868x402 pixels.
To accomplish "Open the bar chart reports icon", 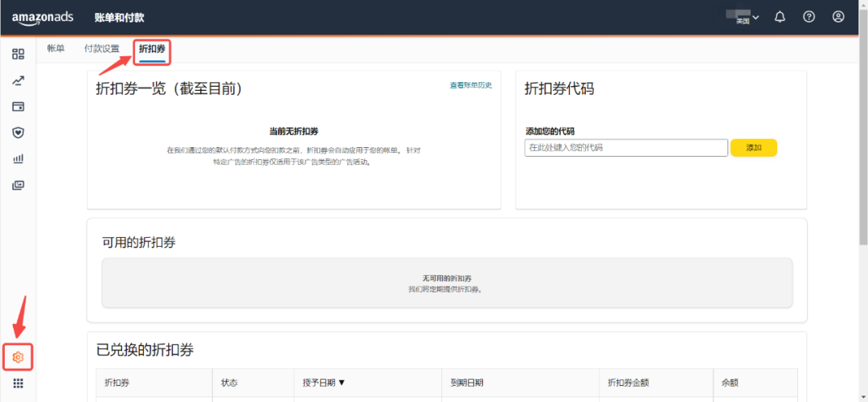I will 18,159.
